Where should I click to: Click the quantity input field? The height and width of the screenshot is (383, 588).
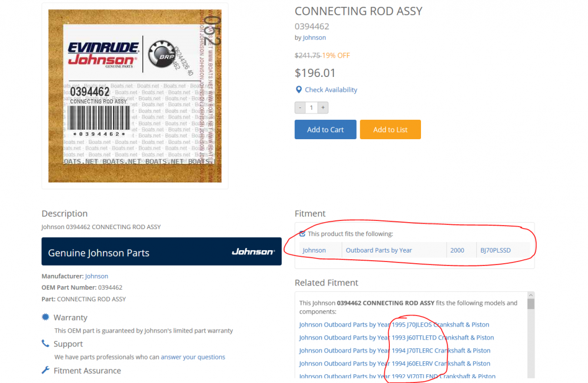(311, 107)
